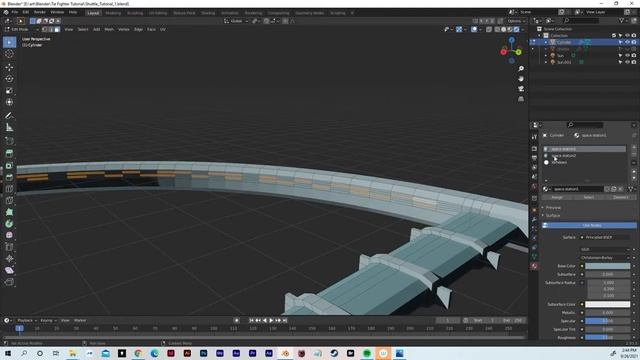Jump to the timeline start frame
The width and height of the screenshot is (640, 360).
251,320
